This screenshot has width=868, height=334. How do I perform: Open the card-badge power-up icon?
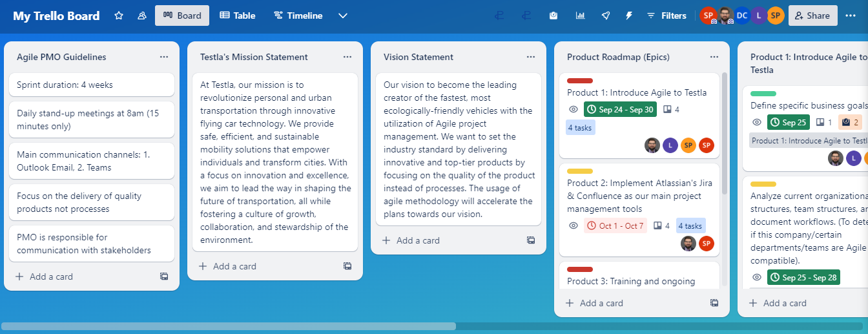553,16
